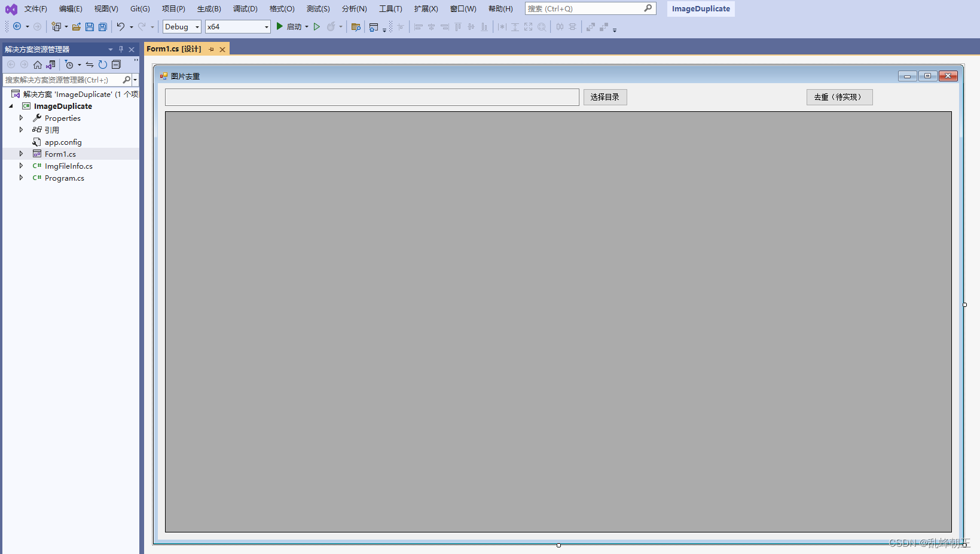980x554 pixels.
Task: Click the directory path text box on form
Action: coord(372,97)
